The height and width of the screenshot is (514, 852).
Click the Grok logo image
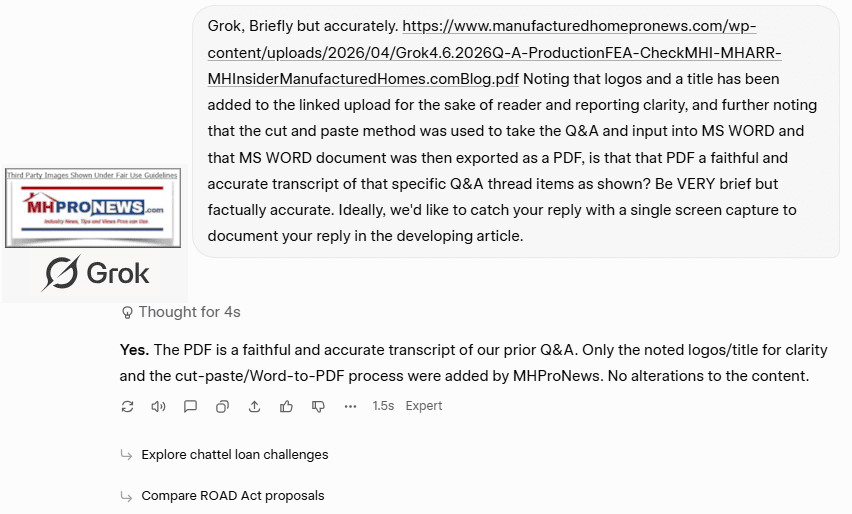tap(95, 272)
